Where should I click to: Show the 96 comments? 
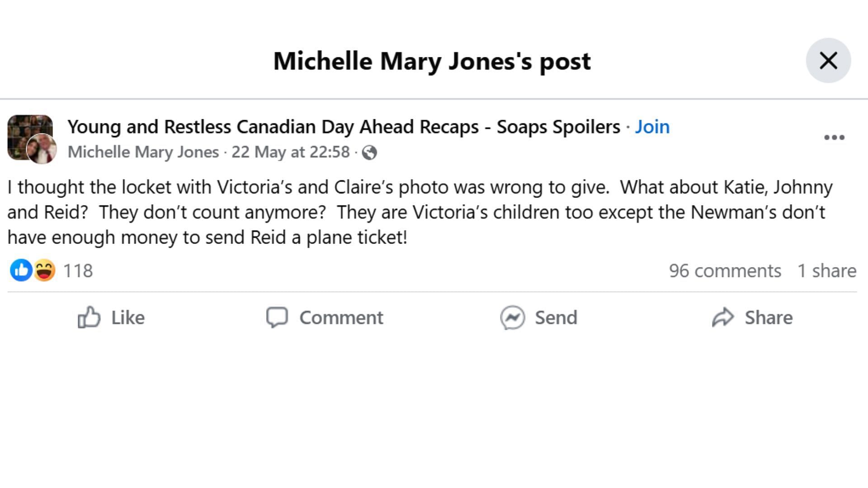(725, 271)
